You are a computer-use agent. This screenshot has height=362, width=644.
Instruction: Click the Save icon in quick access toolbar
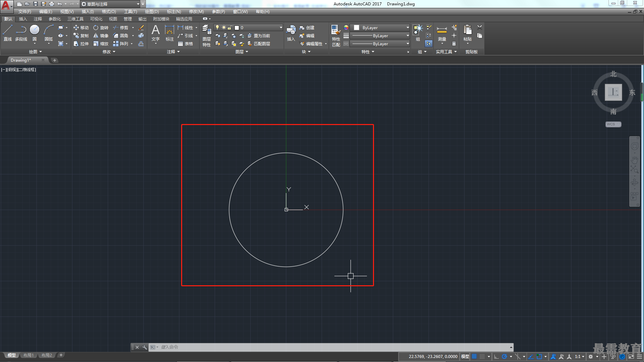point(36,4)
